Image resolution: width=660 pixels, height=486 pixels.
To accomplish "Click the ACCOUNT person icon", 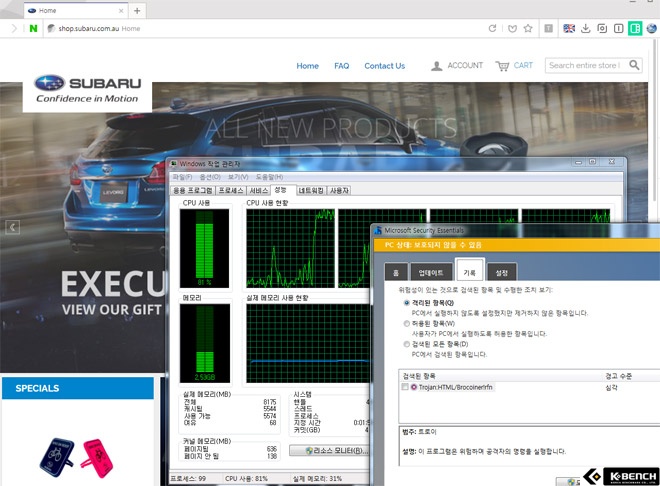I will (x=436, y=66).
